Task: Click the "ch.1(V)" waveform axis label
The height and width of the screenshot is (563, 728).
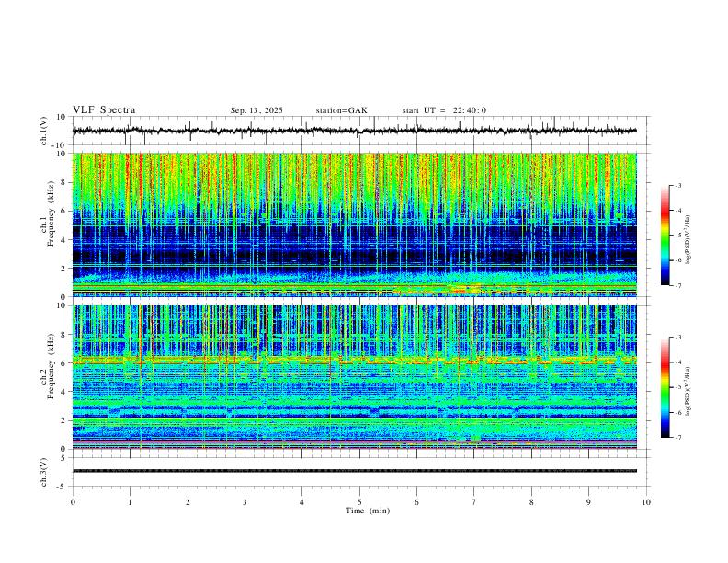Action: [43, 131]
